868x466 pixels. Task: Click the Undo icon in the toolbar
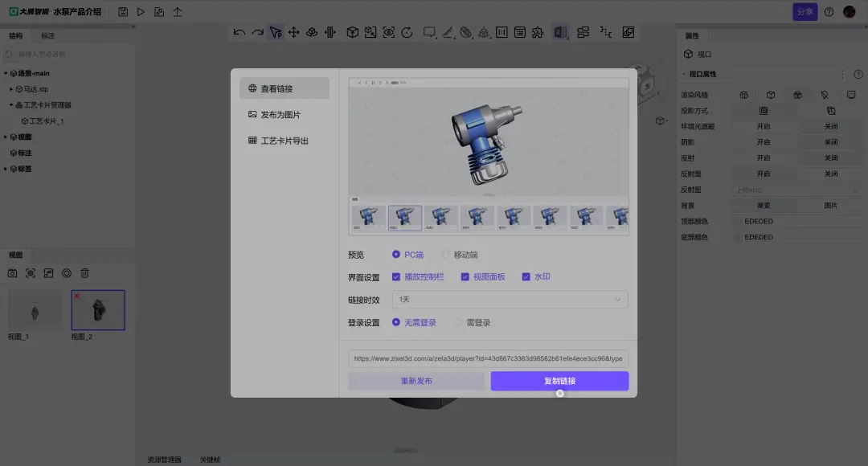tap(239, 32)
